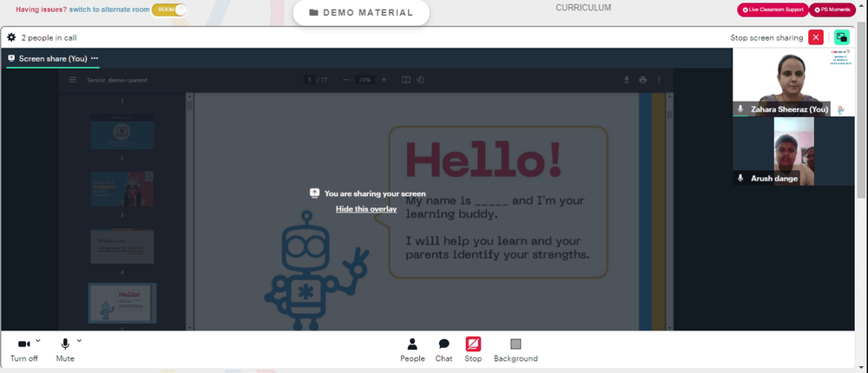Click Hide this overlay link
Viewport: 868px width, 373px height.
tap(366, 209)
